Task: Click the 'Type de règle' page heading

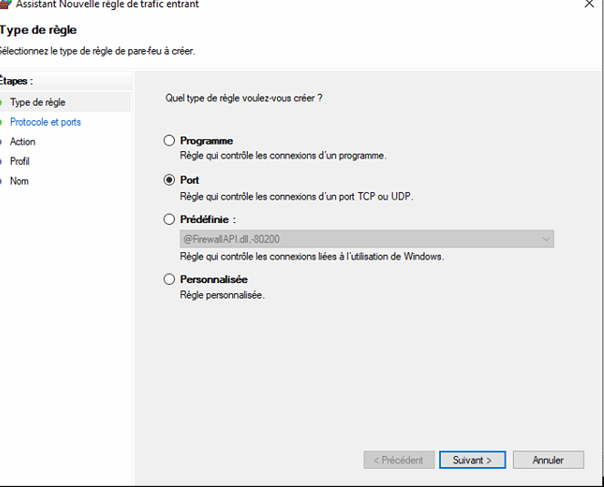Action: tap(38, 30)
